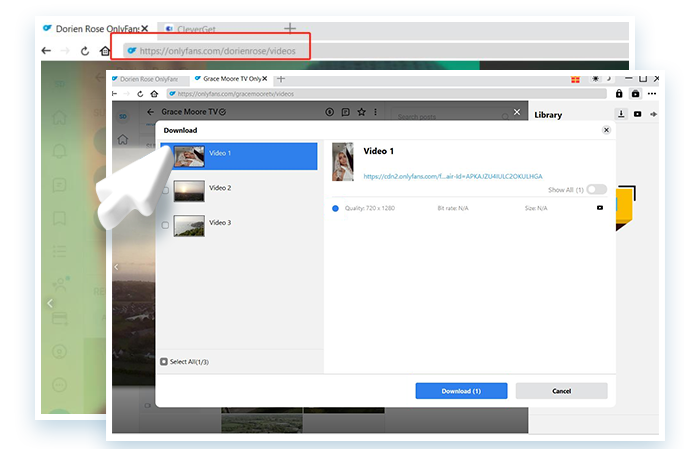Tick the checkbox for Video 3
This screenshot has width=684, height=449.
(165, 225)
